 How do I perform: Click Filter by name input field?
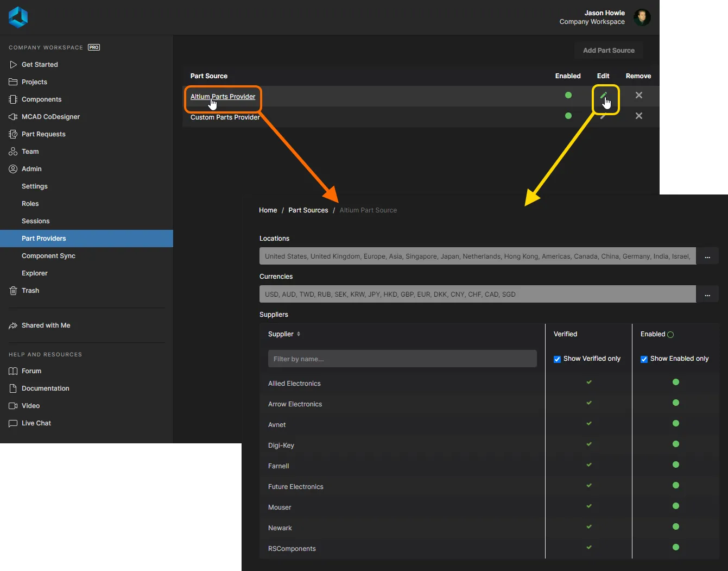point(402,359)
